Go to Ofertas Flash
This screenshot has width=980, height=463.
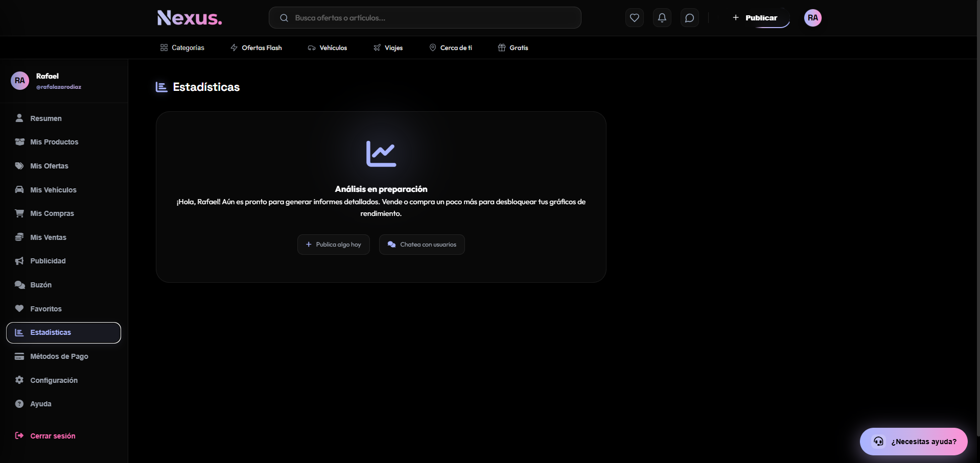pyautogui.click(x=256, y=47)
